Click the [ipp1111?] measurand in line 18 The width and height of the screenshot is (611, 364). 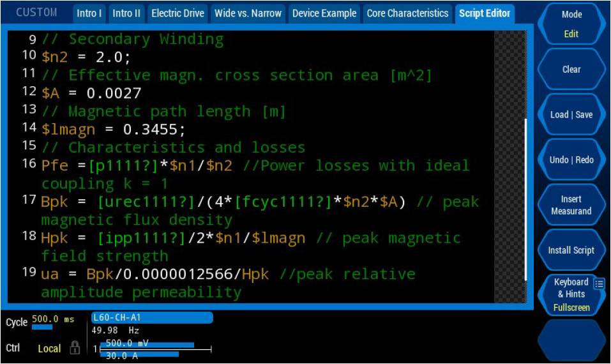click(x=141, y=238)
